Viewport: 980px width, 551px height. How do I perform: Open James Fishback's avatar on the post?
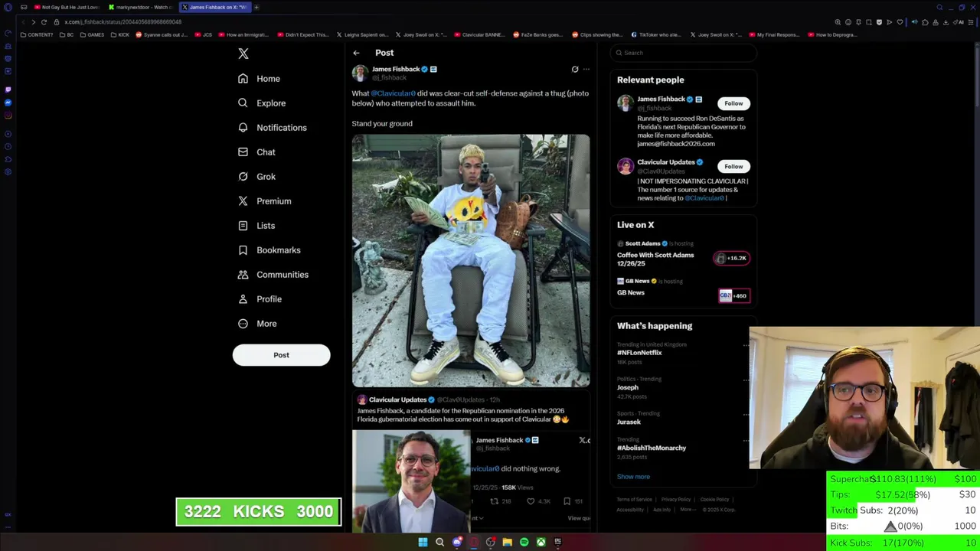pyautogui.click(x=360, y=73)
